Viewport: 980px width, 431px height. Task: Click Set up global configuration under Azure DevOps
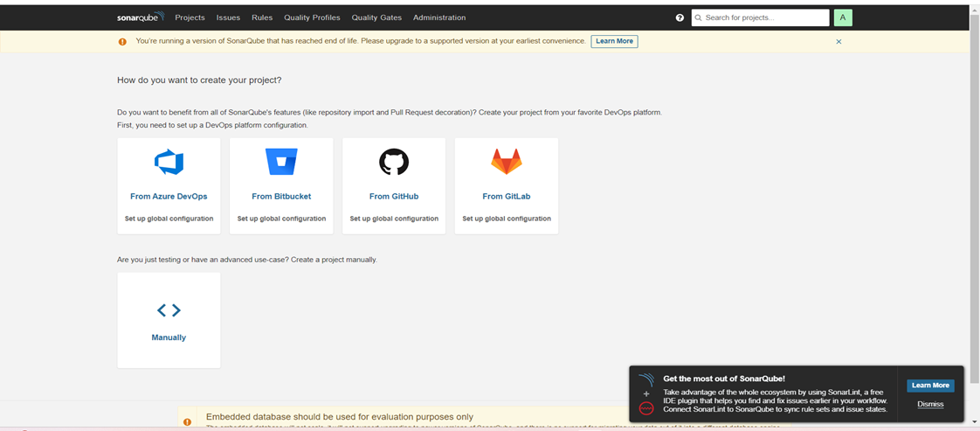[169, 219]
